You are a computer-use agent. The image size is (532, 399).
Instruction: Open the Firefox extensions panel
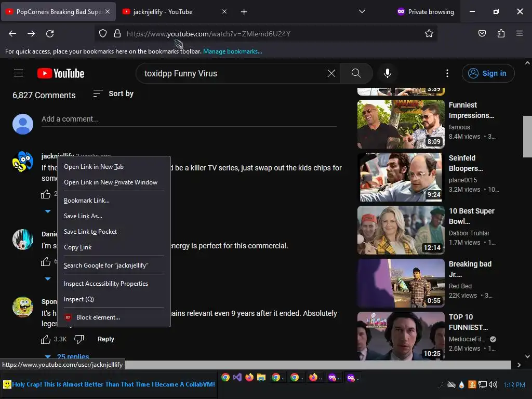(501, 34)
